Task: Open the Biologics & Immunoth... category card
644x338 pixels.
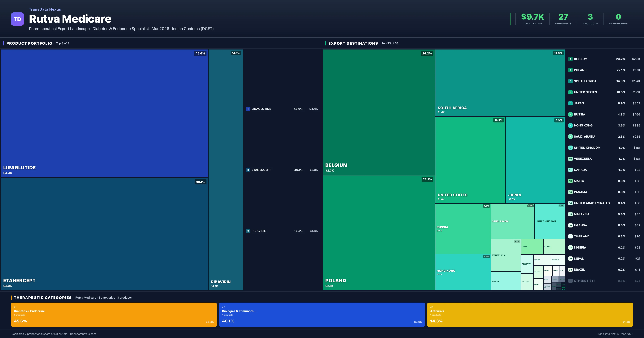Action: point(322,315)
